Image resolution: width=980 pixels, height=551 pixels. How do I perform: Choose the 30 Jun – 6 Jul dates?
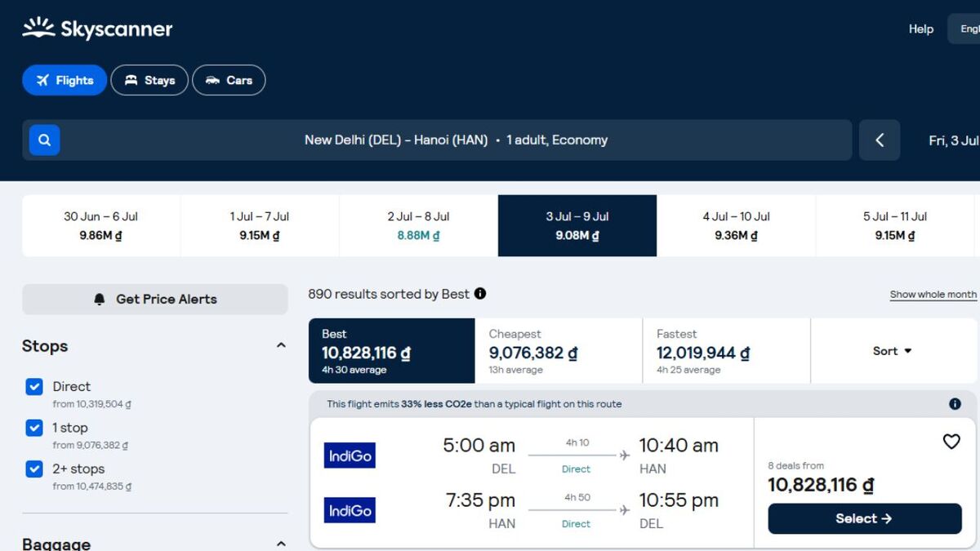(x=101, y=226)
